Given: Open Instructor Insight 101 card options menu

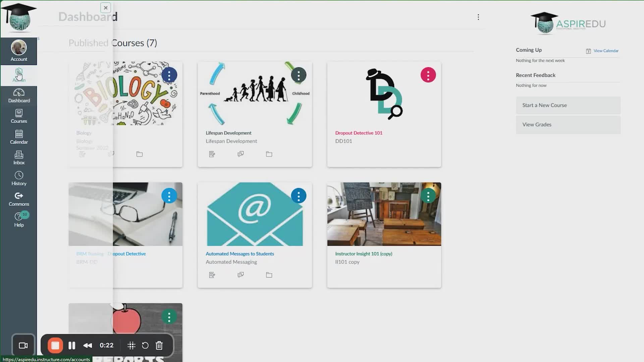Looking at the screenshot, I should (x=428, y=196).
